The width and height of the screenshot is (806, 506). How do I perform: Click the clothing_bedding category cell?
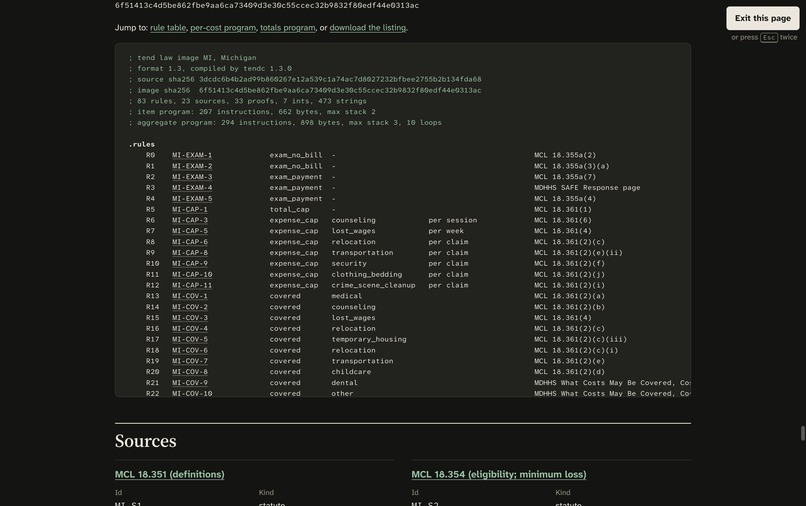(367, 275)
